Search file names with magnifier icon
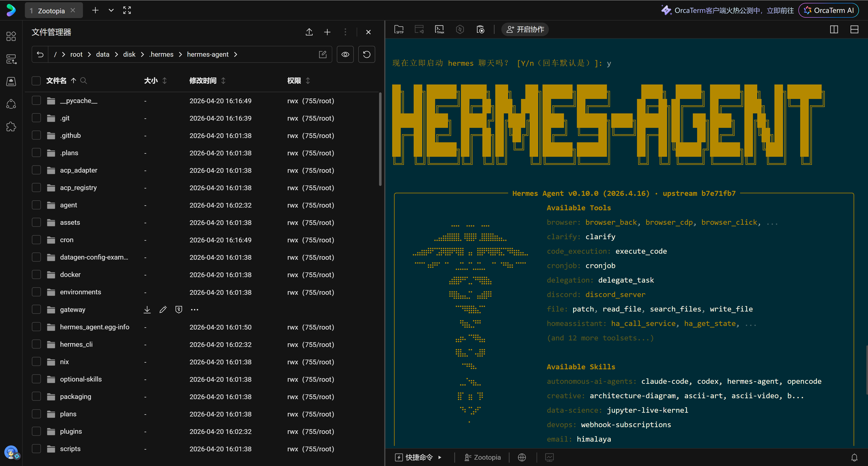 pyautogui.click(x=84, y=80)
